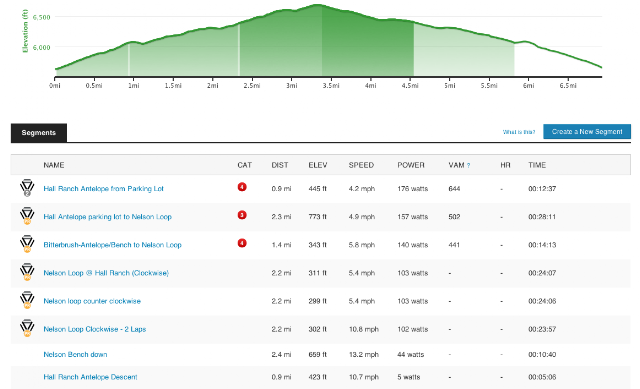The image size is (640, 389).
Task: Click the red category 3 badge on the Nelson Loop climb row
Action: click(x=242, y=215)
